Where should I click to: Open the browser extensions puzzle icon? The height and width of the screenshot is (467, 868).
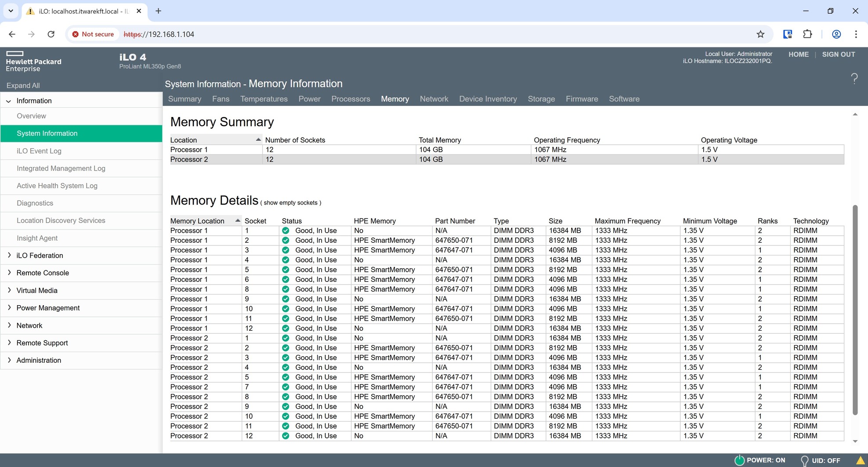[x=807, y=34]
